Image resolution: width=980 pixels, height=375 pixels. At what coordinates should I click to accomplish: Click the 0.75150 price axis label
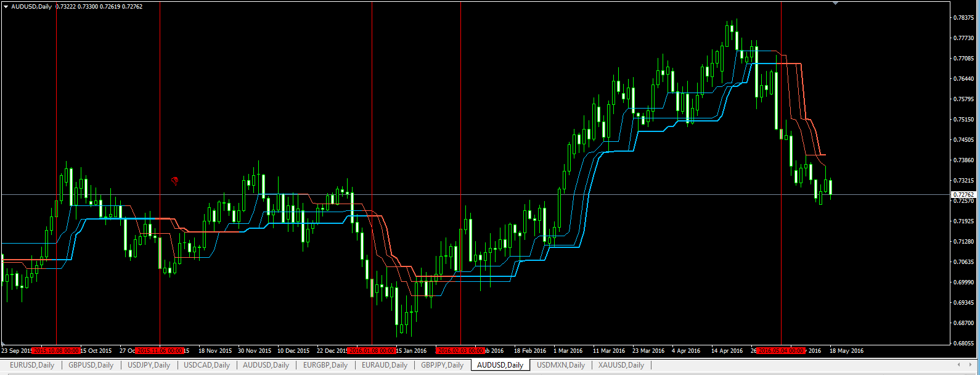[964, 119]
